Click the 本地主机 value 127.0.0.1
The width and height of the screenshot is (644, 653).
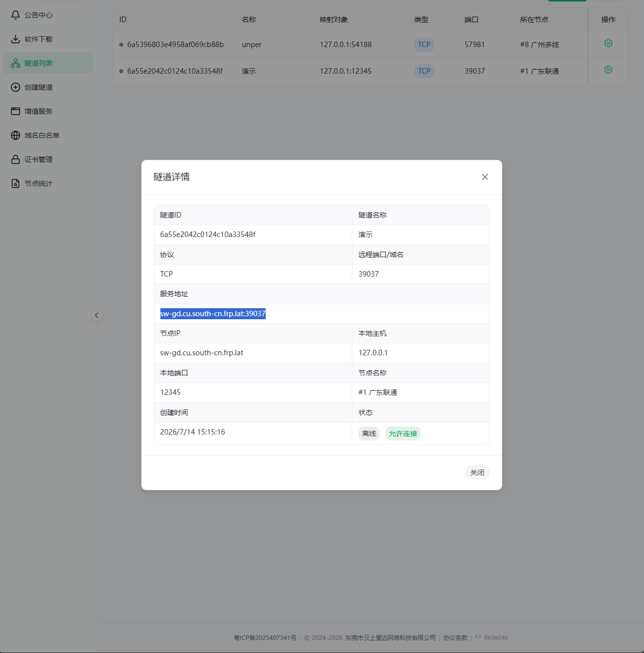click(x=373, y=353)
